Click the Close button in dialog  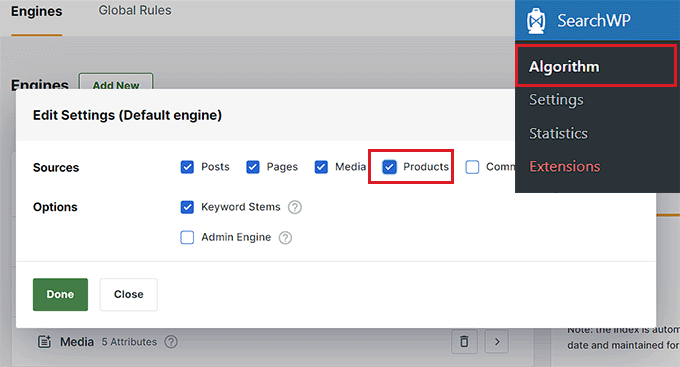pos(129,295)
